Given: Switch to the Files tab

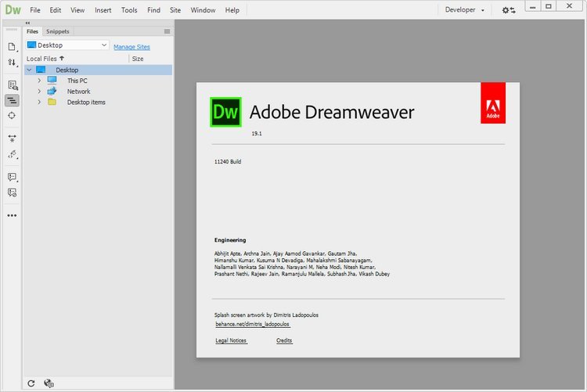Looking at the screenshot, I should (x=33, y=31).
